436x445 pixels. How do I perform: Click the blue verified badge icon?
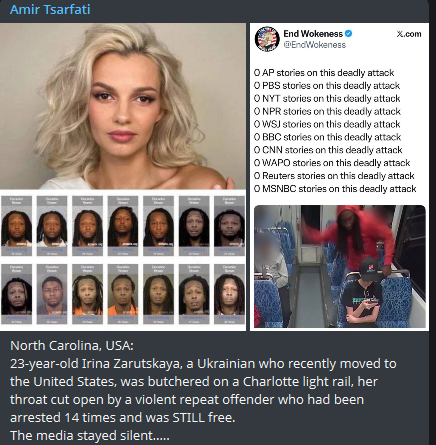coord(348,34)
